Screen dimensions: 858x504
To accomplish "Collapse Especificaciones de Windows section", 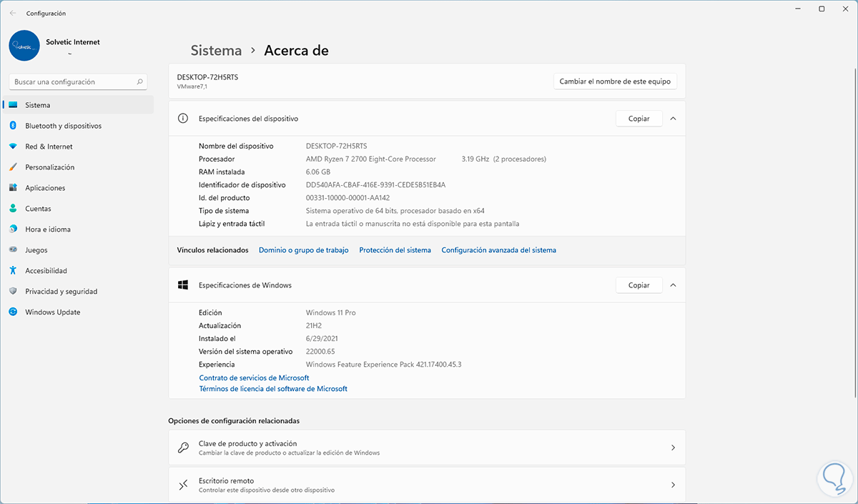I will pyautogui.click(x=673, y=285).
